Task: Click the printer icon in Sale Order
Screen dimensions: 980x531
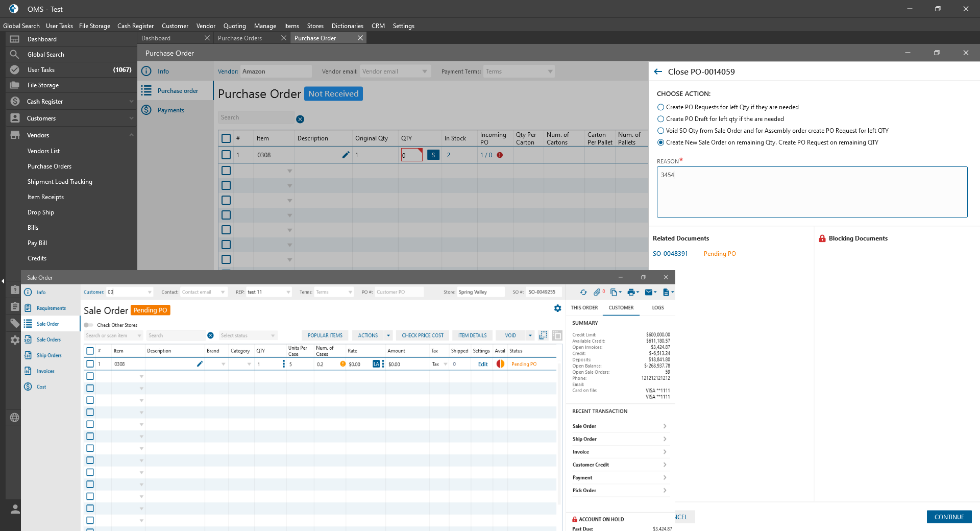Action: 631,293
